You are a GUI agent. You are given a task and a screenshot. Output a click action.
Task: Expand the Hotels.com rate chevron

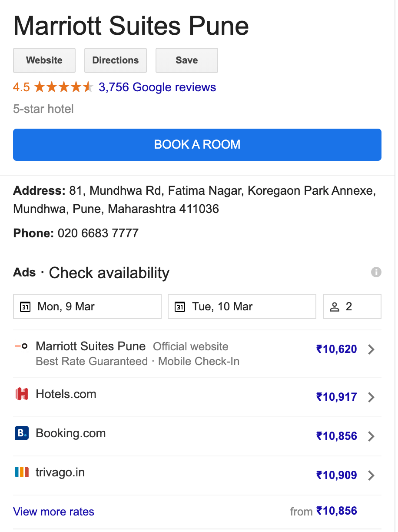click(x=371, y=397)
